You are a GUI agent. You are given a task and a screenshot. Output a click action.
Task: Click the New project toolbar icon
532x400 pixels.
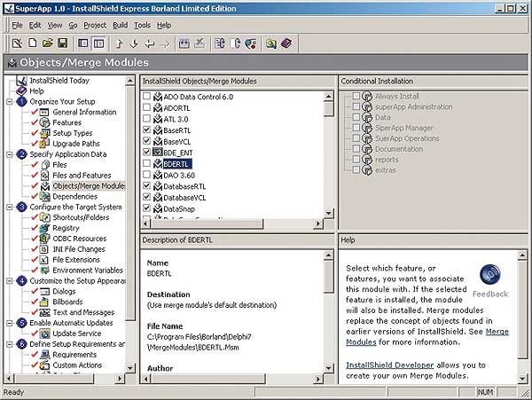(x=33, y=43)
